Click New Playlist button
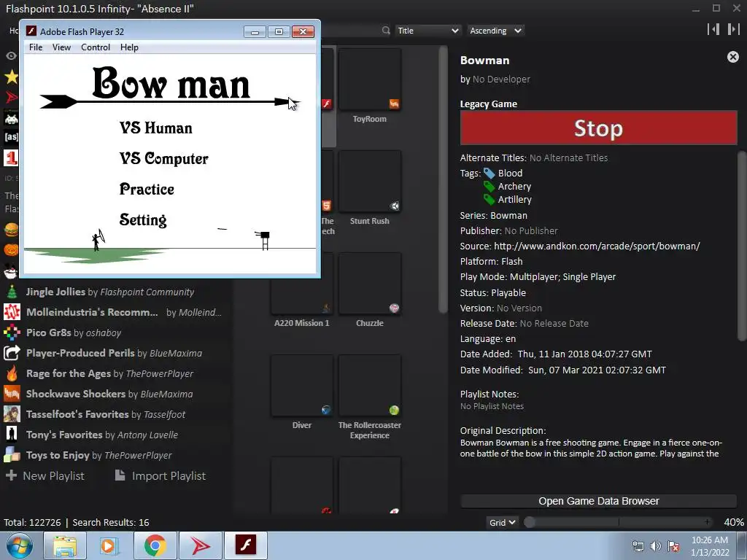 [x=44, y=475]
